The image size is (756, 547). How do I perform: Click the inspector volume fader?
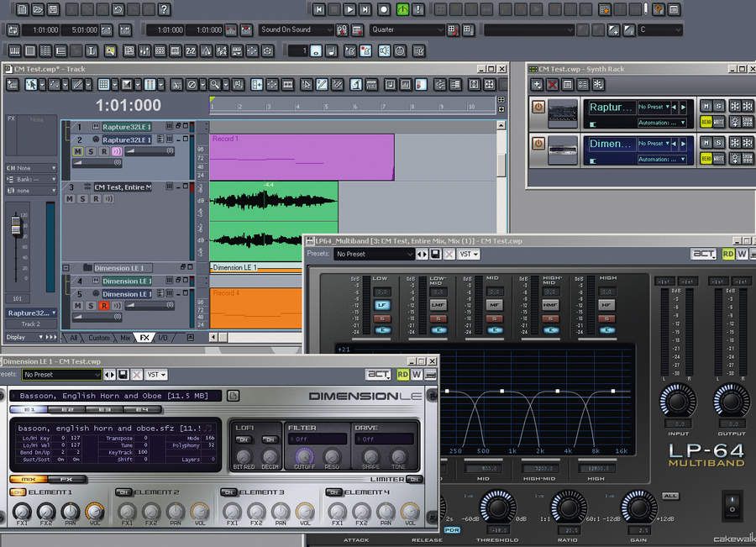[16, 226]
